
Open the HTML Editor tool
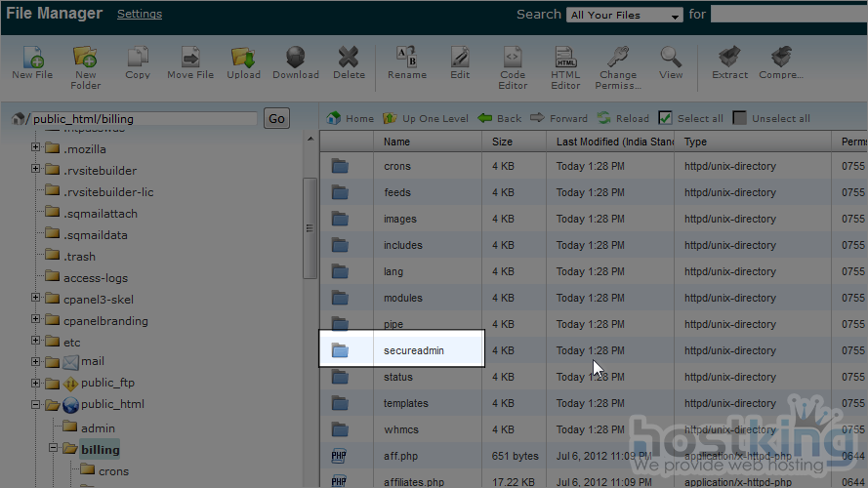565,59
